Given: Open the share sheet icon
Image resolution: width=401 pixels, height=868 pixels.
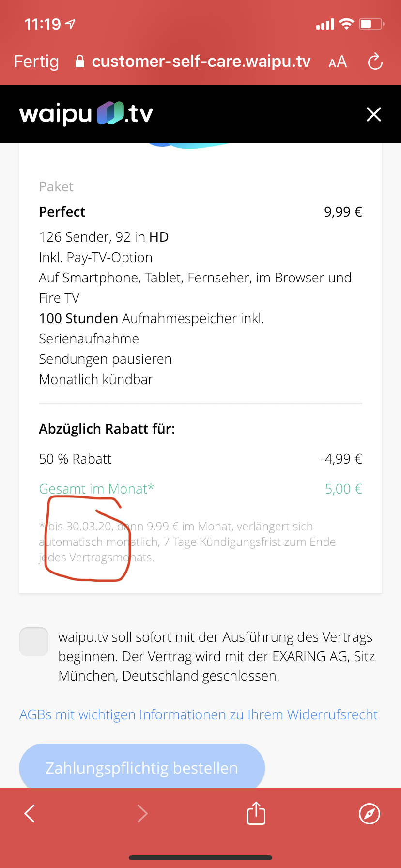Looking at the screenshot, I should [256, 813].
